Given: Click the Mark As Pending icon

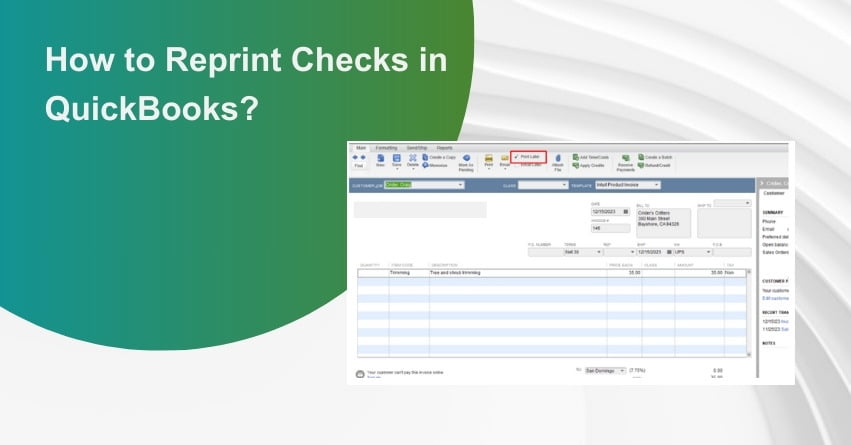Looking at the screenshot, I should pos(466,158).
